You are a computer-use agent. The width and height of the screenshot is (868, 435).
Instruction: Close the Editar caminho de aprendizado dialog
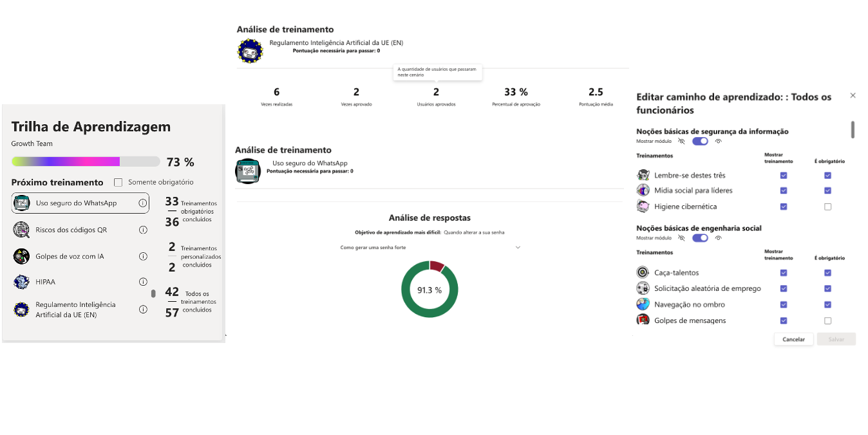(x=853, y=95)
